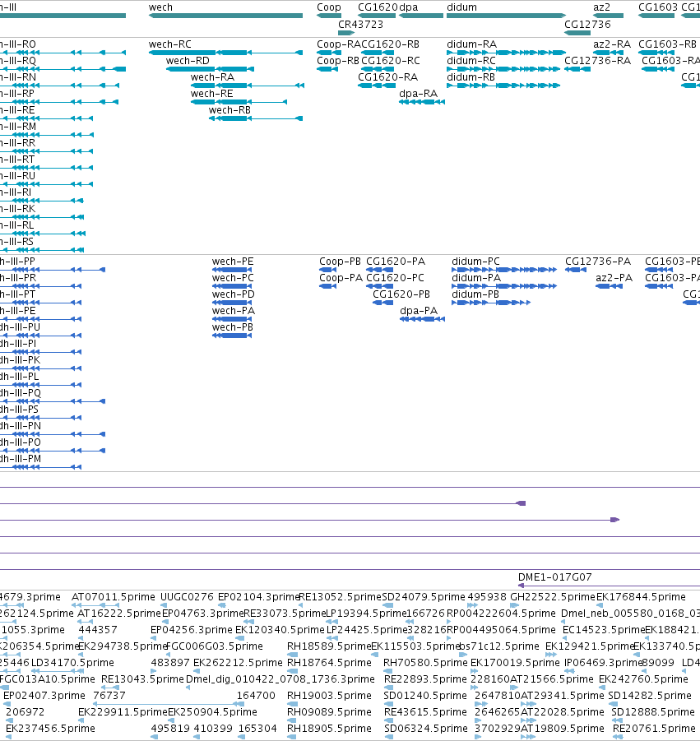Open the Coop-PB protein label
The image size is (700, 741).
pyautogui.click(x=340, y=262)
